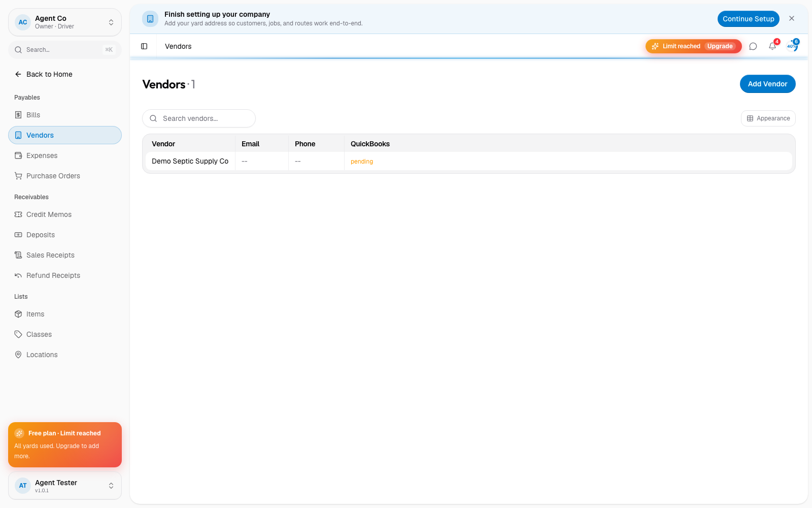Click the Expenses wallet icon
812x508 pixels.
pyautogui.click(x=18, y=155)
